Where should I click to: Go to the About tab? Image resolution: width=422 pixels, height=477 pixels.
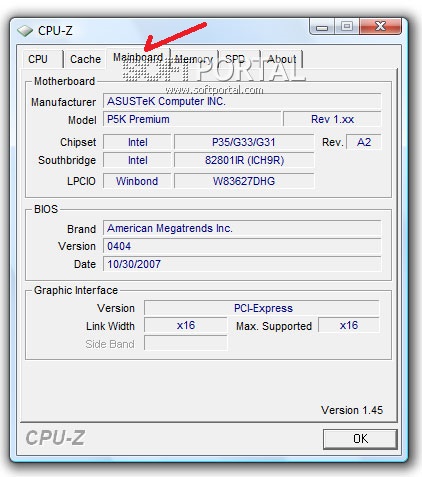tap(282, 59)
